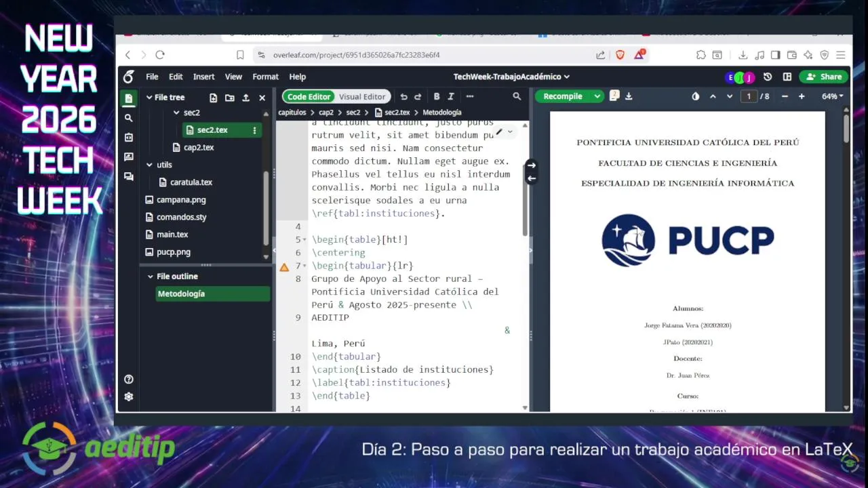
Task: Open sec2.tex in the file tree
Action: [212, 130]
